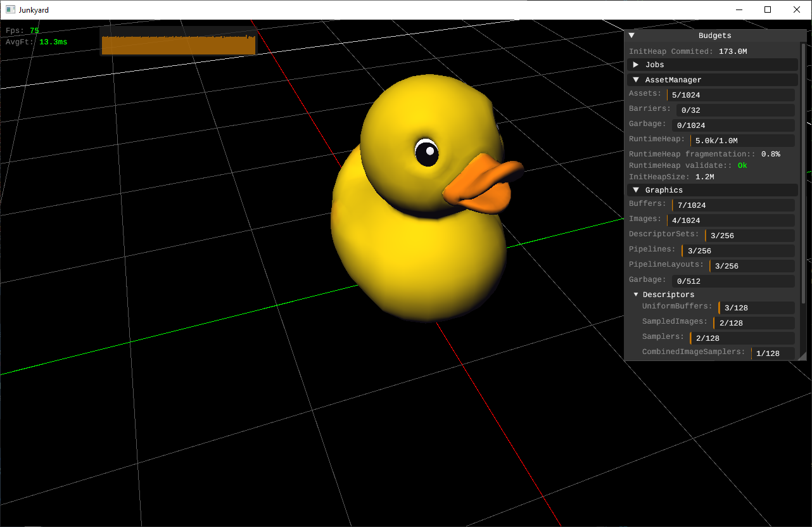Image resolution: width=812 pixels, height=527 pixels.
Task: Collapse the Budgets window triangle
Action: (x=631, y=35)
